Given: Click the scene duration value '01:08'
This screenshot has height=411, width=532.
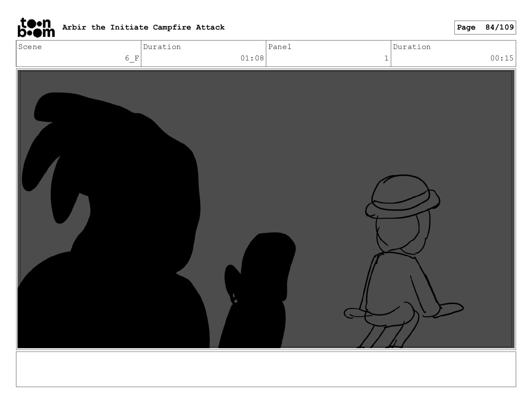Looking at the screenshot, I should pyautogui.click(x=252, y=58).
